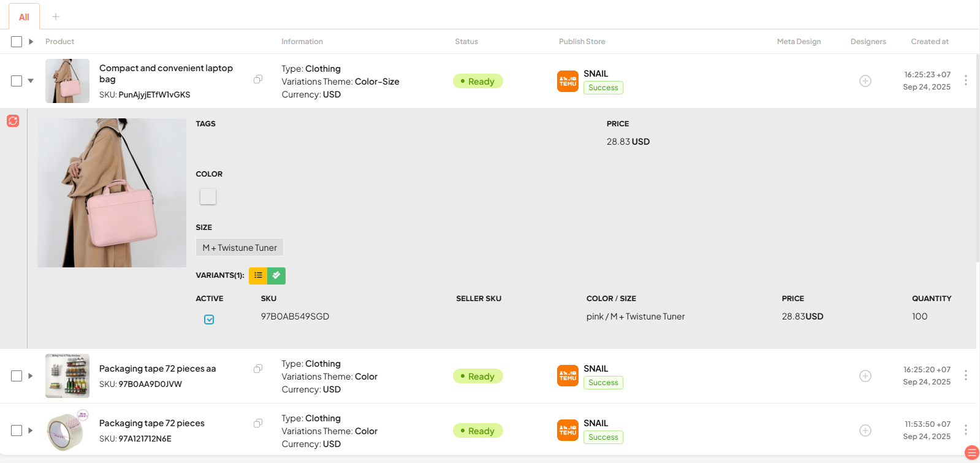Expand all rows from header arrow
980x463 pixels.
coord(31,42)
